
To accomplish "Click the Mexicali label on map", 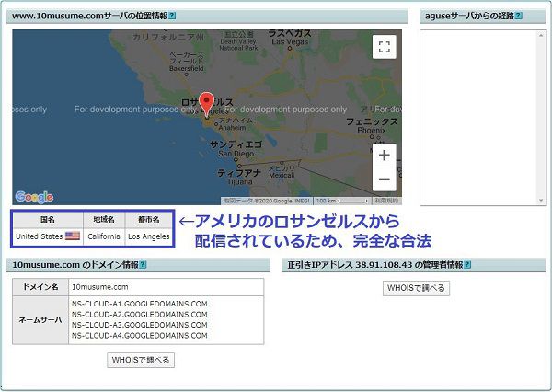I will point(282,175).
